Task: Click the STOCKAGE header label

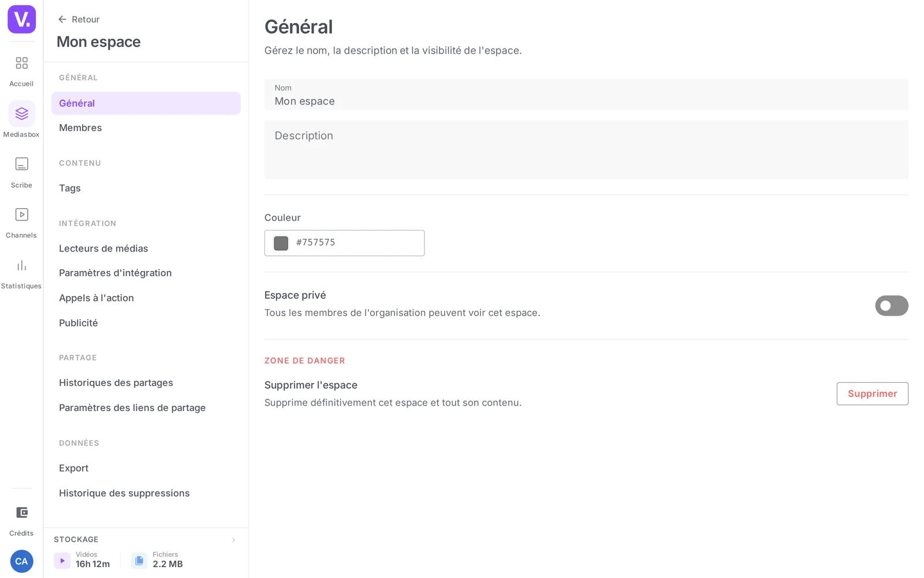Action: [76, 539]
